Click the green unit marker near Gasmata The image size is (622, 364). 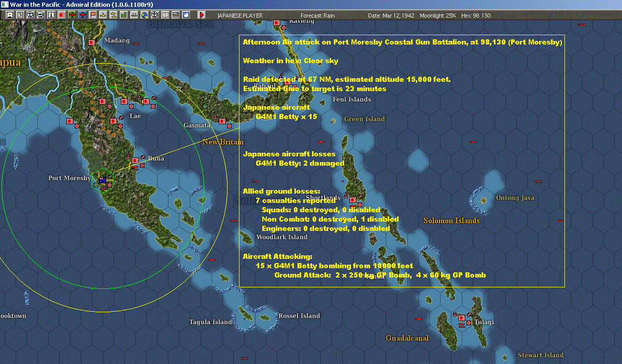pos(205,106)
